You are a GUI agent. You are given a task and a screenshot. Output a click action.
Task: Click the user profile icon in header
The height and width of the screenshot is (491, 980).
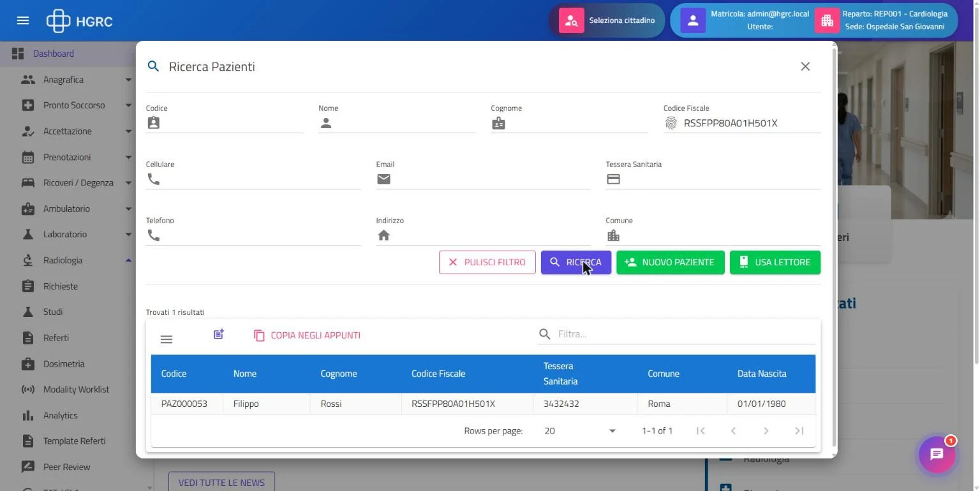click(x=693, y=20)
